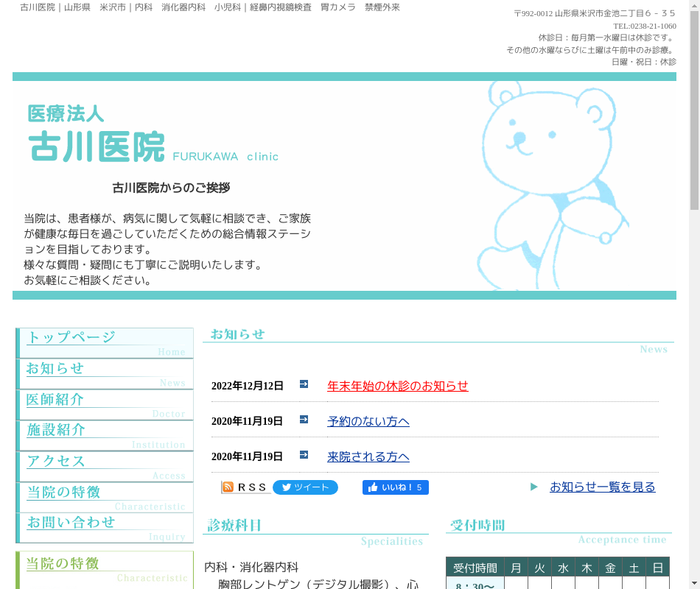Open the アクセス Access page
The width and height of the screenshot is (700, 589).
105,467
